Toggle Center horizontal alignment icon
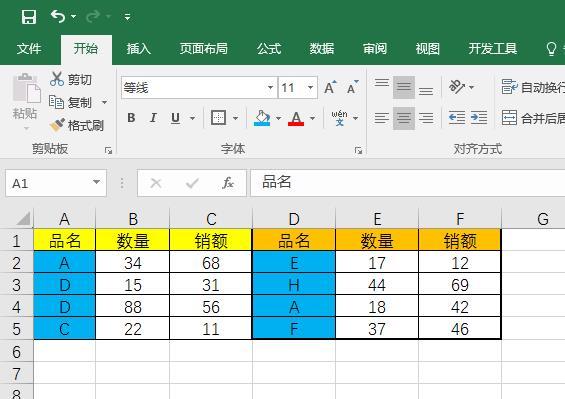 (x=404, y=118)
